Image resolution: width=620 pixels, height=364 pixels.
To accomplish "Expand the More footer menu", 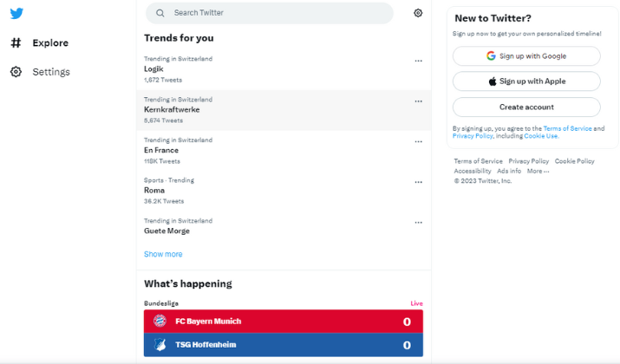I will pos(538,171).
